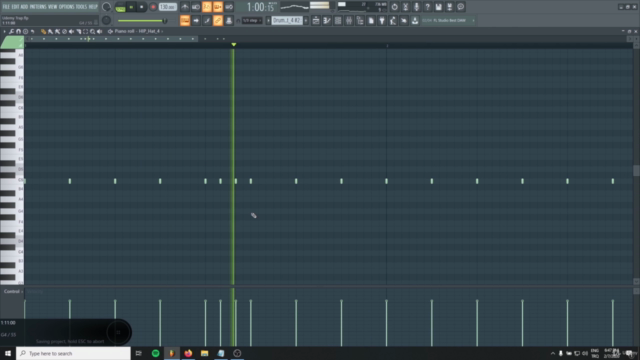The width and height of the screenshot is (640, 360).
Task: Open the Mixer view
Action: coord(349,20)
